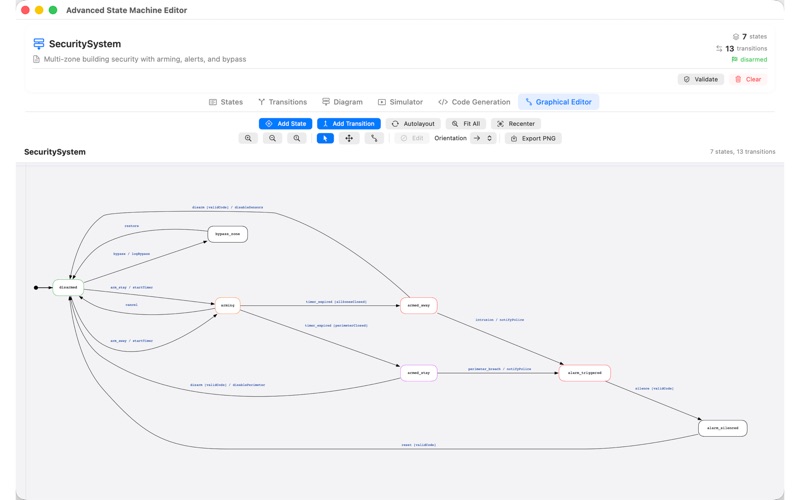Select the bypass_zone state node
The height and width of the screenshot is (500, 800).
point(228,234)
